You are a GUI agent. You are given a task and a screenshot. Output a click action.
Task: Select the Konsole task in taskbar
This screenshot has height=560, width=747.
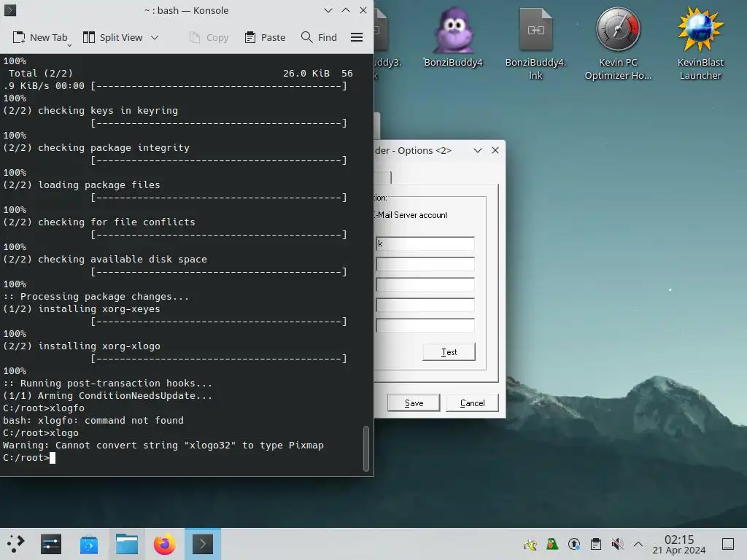pos(203,544)
